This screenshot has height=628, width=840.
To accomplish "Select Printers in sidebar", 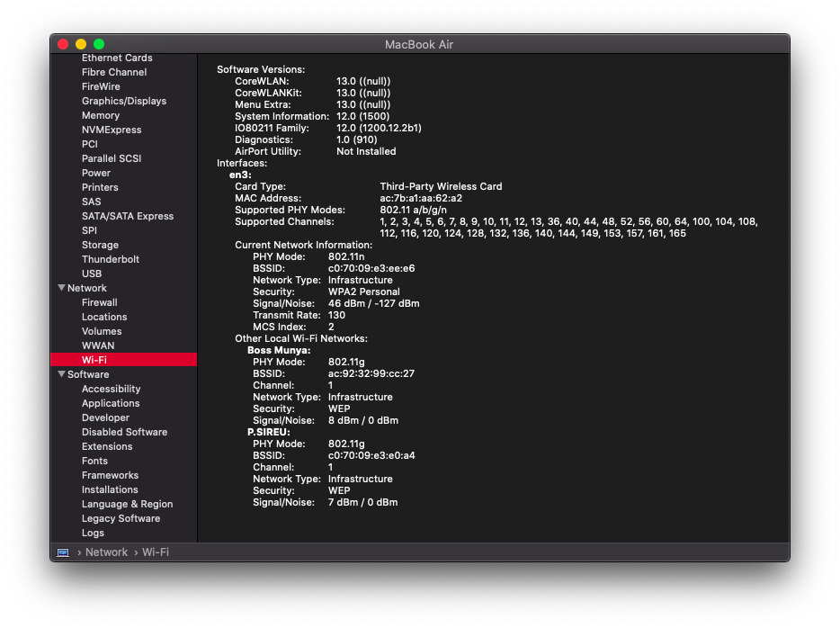I will click(100, 187).
